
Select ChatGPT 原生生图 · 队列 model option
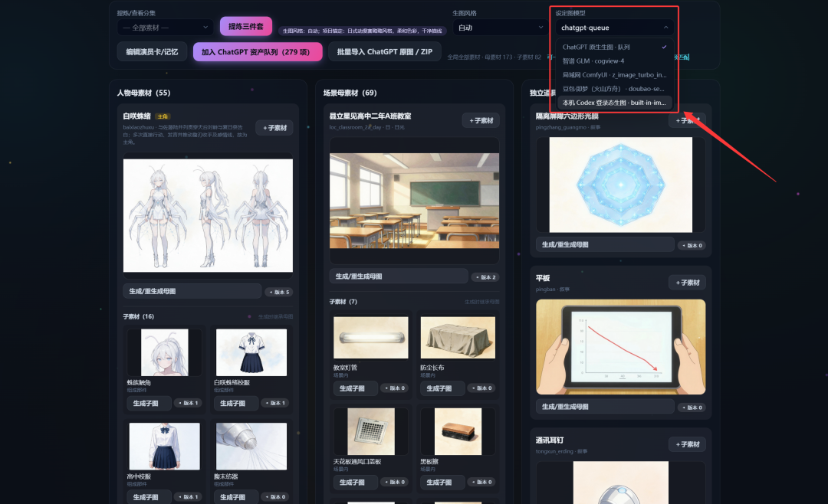pos(614,47)
